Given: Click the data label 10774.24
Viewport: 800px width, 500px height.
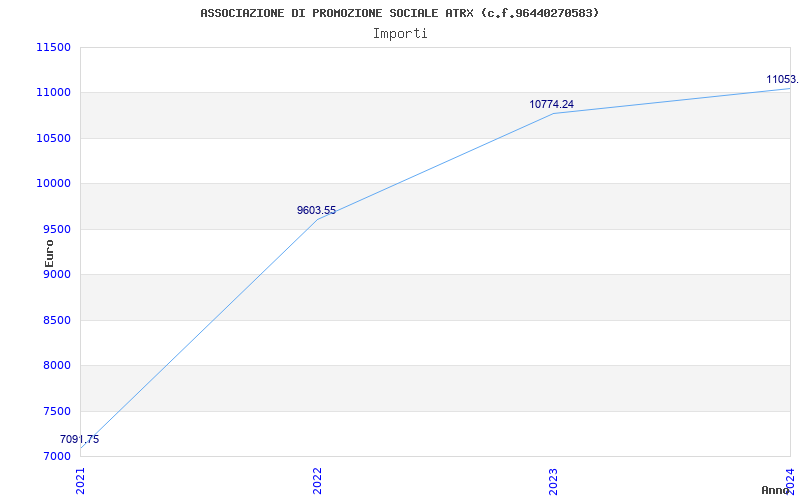Looking at the screenshot, I should click(552, 104).
